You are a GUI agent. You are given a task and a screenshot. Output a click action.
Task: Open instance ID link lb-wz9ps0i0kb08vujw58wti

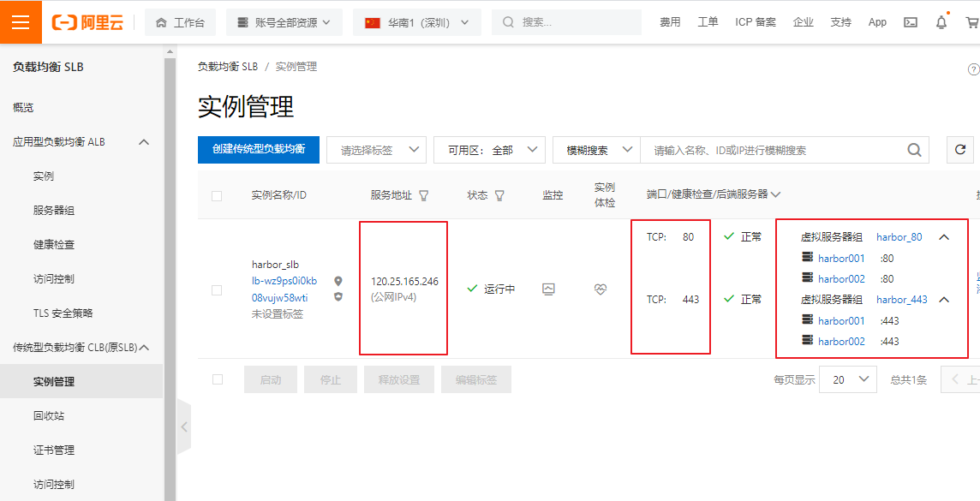point(284,289)
